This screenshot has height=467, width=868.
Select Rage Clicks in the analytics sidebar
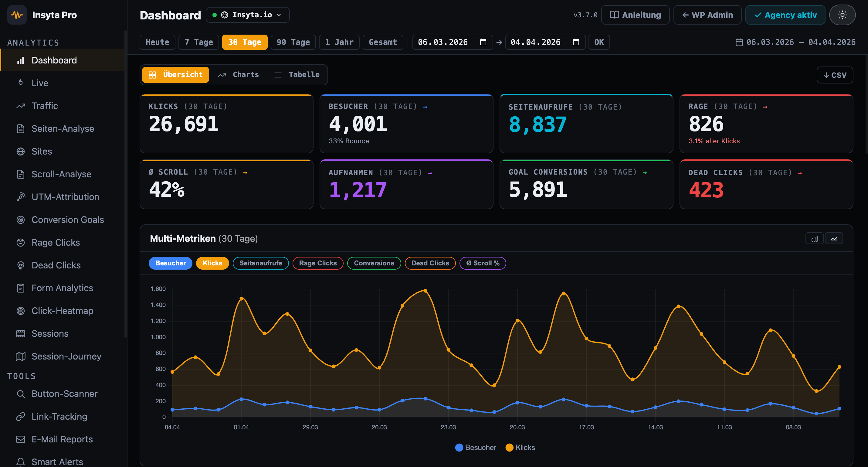tap(55, 242)
